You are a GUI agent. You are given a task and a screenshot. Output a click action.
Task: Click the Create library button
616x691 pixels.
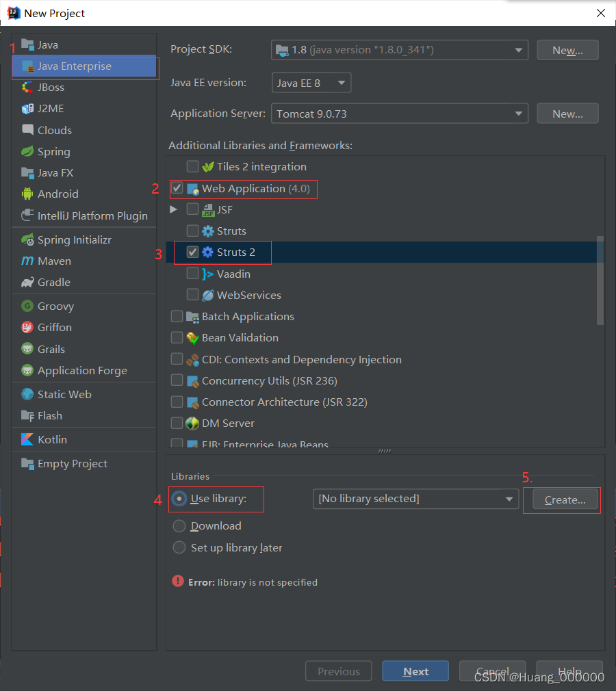click(565, 499)
